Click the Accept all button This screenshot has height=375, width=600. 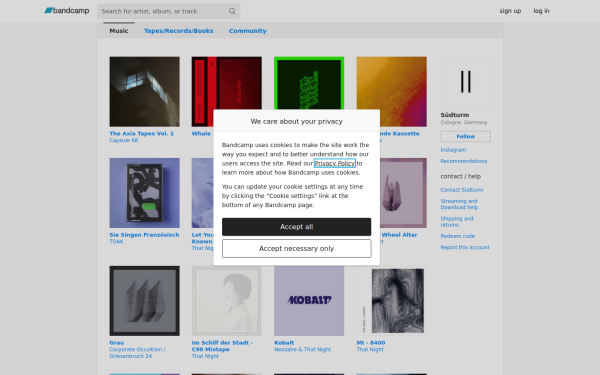coord(297,227)
